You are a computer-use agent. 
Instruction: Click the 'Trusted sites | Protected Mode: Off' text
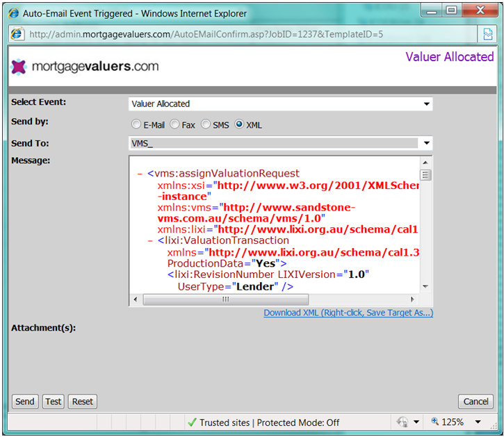269,422
